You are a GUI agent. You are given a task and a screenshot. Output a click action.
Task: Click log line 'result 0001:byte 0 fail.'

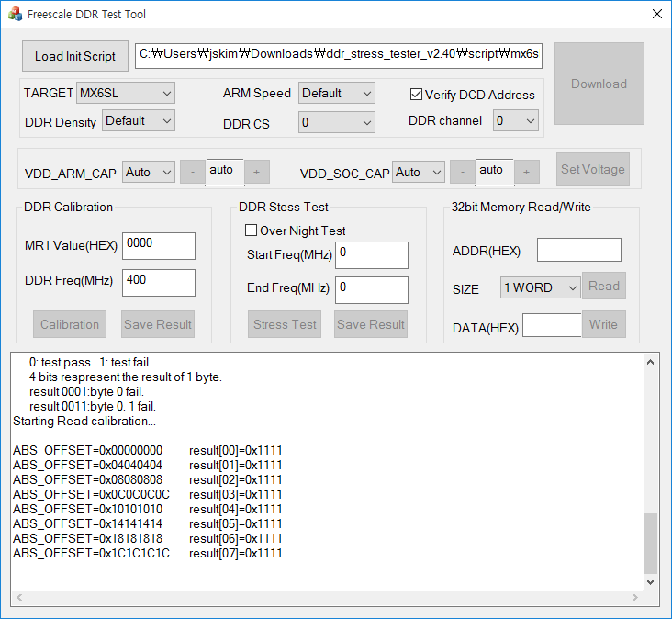click(x=86, y=392)
